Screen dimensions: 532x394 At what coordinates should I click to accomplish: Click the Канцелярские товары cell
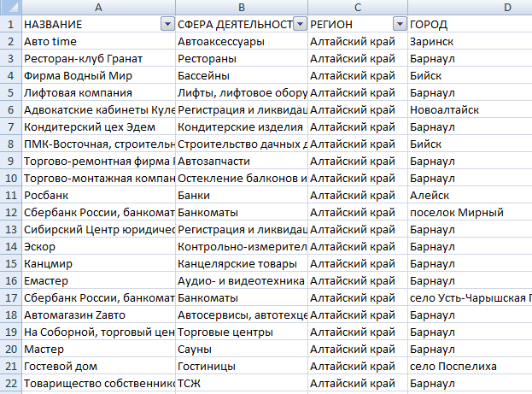(x=241, y=263)
